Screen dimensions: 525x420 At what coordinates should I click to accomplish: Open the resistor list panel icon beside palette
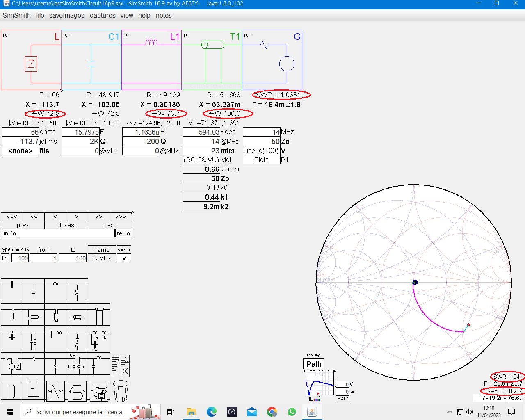[x=121, y=366]
